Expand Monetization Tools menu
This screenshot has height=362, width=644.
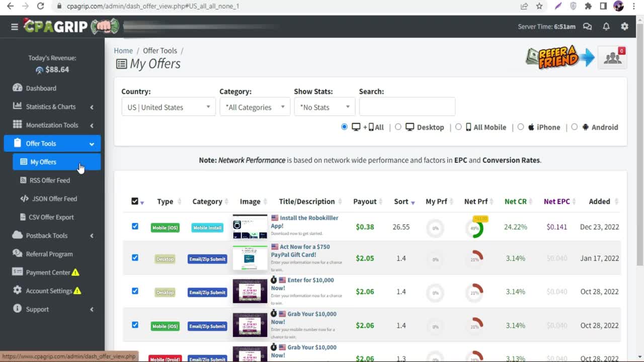52,125
